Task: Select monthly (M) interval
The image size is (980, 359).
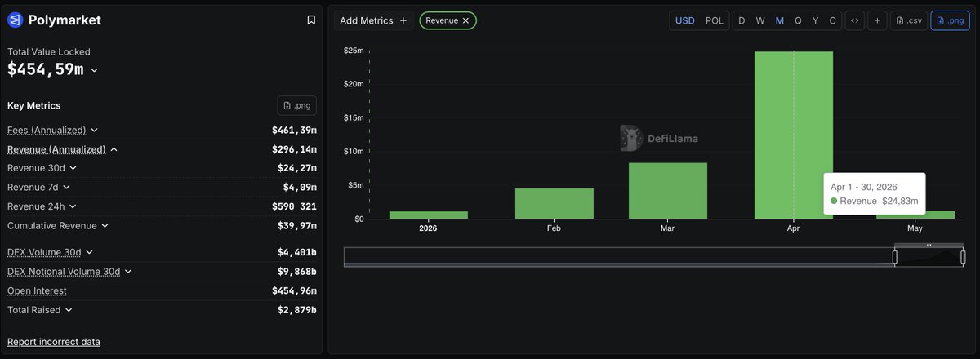Action: click(779, 20)
